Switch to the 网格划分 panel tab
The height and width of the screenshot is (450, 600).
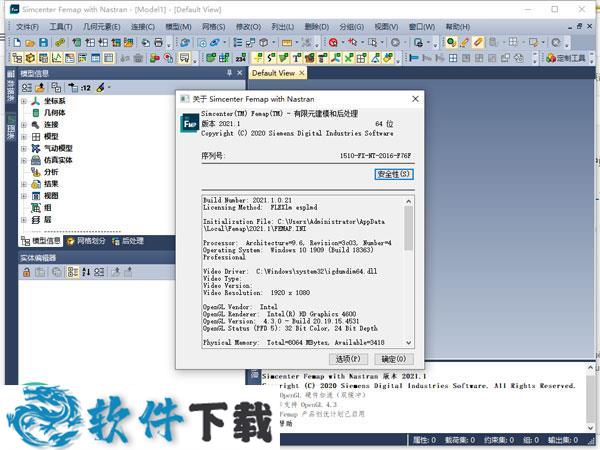coord(87,241)
